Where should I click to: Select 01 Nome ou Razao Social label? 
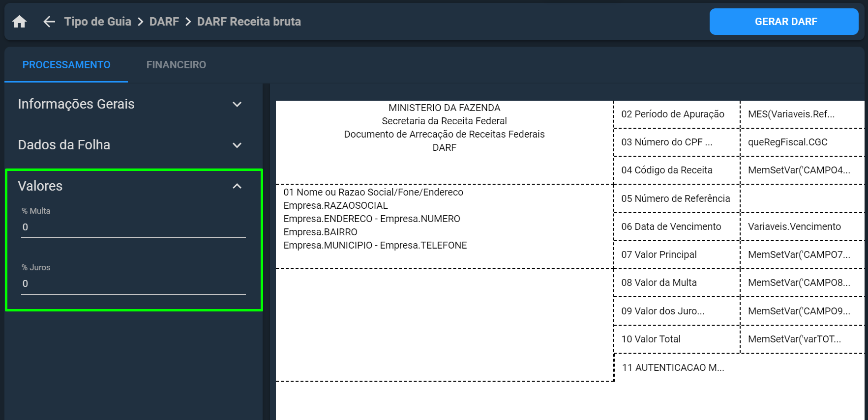373,192
